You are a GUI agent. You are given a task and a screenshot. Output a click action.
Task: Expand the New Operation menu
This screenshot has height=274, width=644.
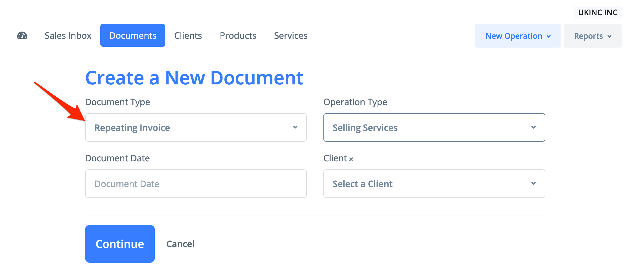(x=518, y=36)
